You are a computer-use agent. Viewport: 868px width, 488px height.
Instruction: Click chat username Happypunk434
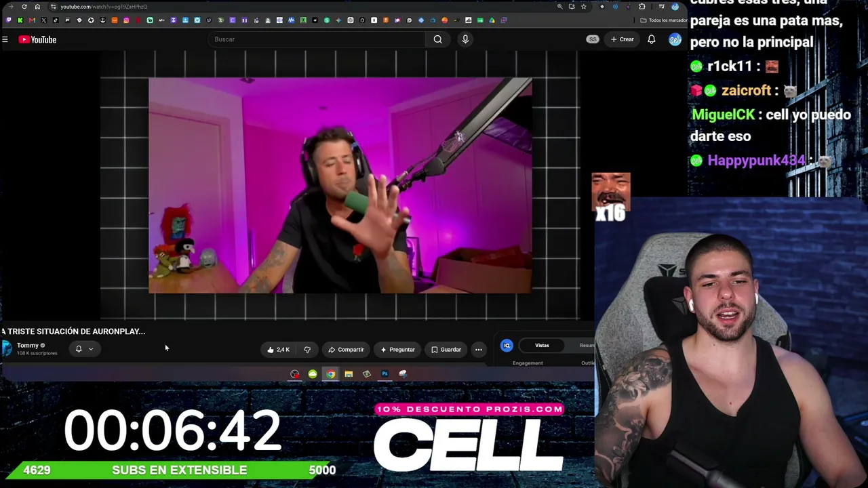756,161
